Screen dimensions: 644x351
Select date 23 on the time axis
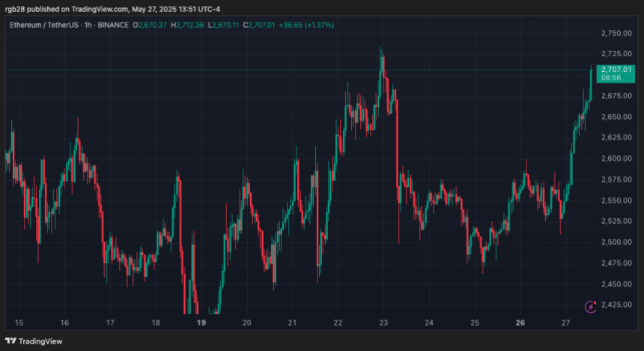pos(383,323)
